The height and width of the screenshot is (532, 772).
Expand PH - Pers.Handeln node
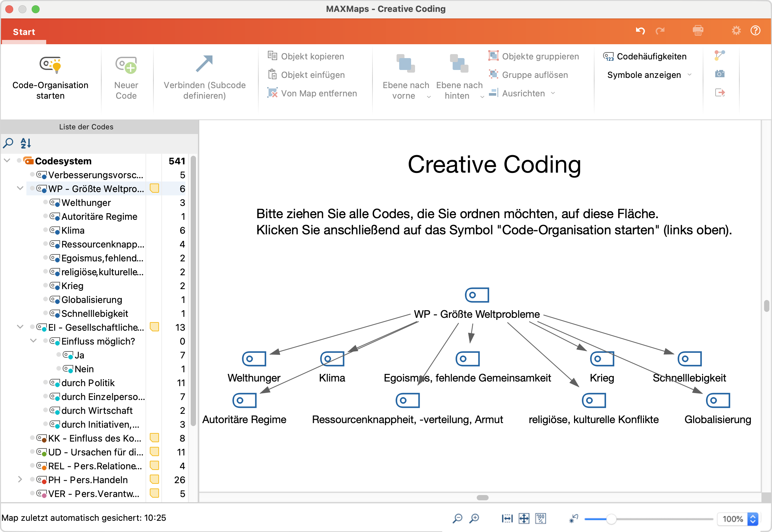tap(20, 479)
